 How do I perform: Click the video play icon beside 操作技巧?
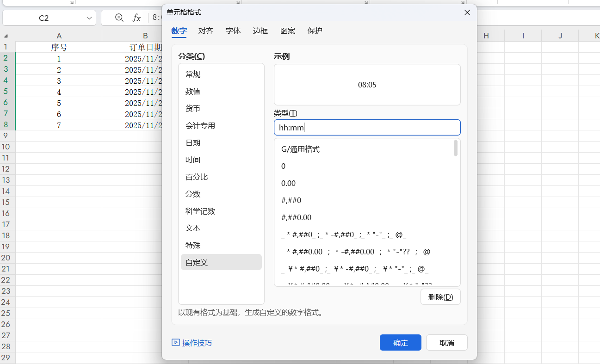click(x=176, y=342)
